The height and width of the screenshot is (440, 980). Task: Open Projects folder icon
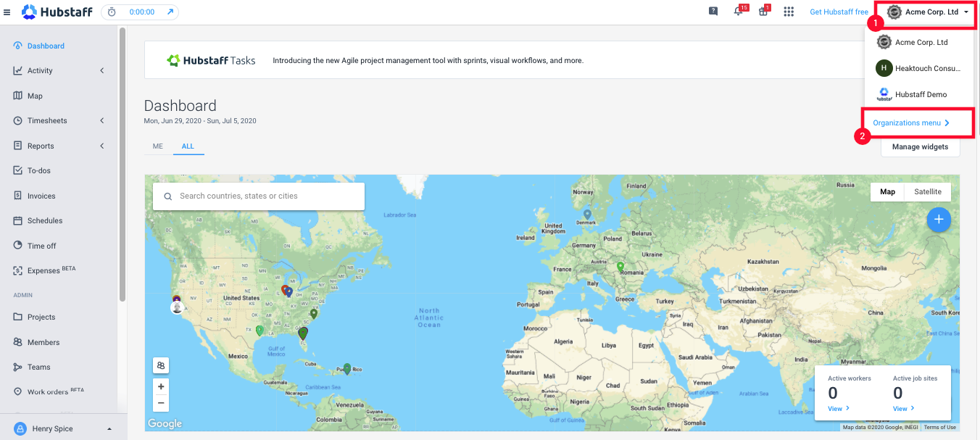point(18,317)
